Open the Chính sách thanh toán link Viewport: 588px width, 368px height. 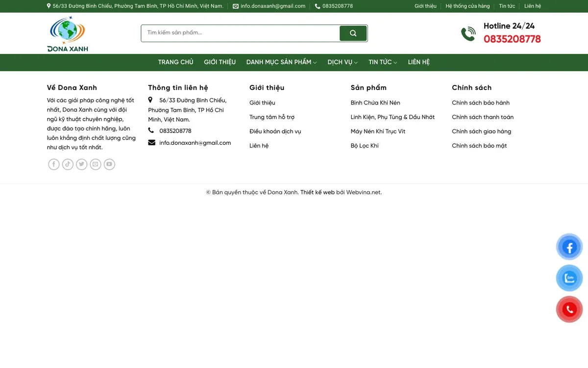pyautogui.click(x=483, y=117)
